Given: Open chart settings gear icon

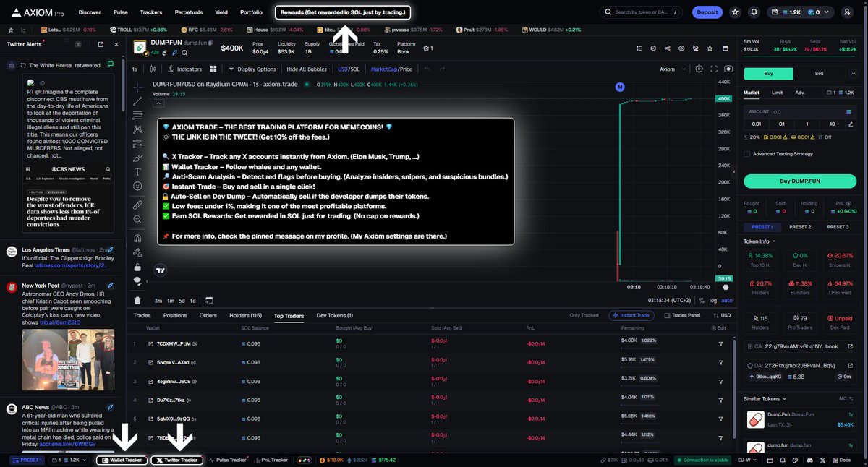Looking at the screenshot, I should (699, 69).
